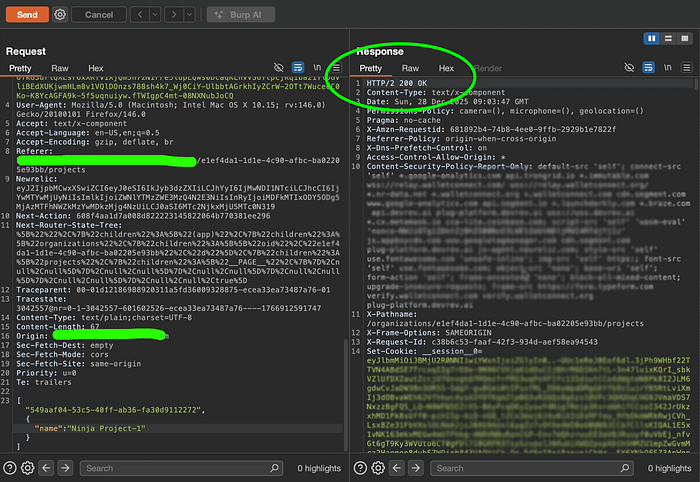Click the Traceparent header line
This screenshot has width=700, height=482.
coord(173,290)
